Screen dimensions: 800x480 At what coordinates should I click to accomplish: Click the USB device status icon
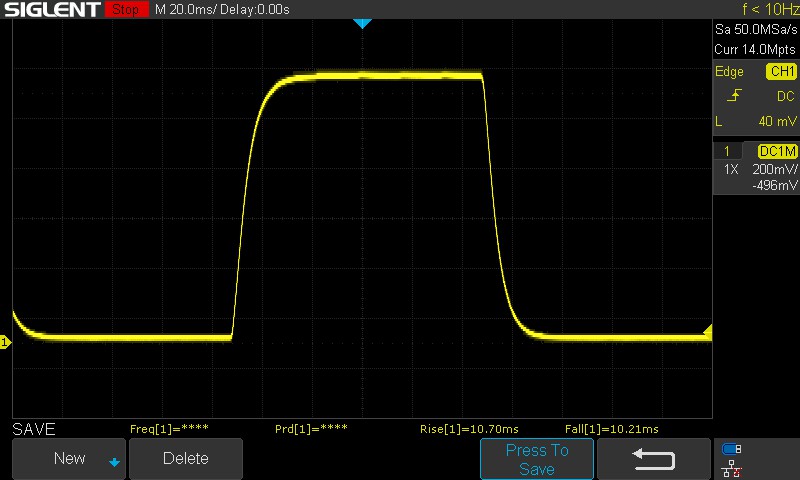[732, 449]
